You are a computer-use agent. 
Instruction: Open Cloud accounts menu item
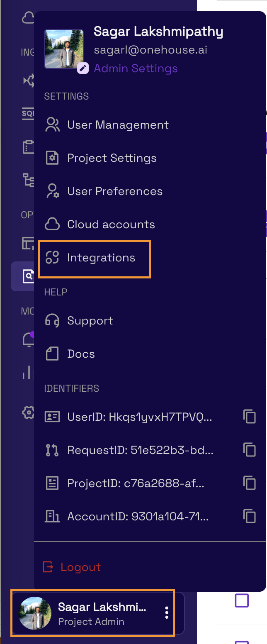click(x=111, y=224)
